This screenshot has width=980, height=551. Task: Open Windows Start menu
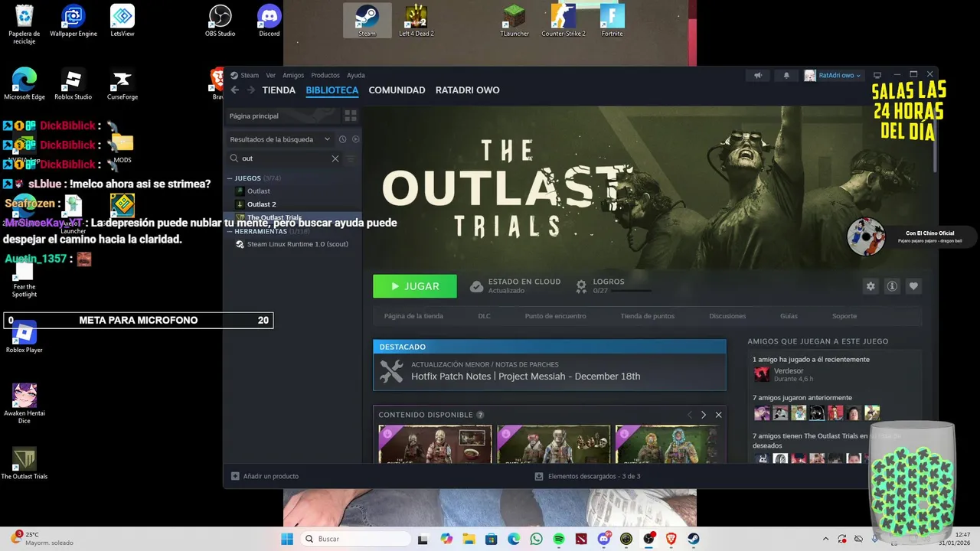tap(287, 539)
